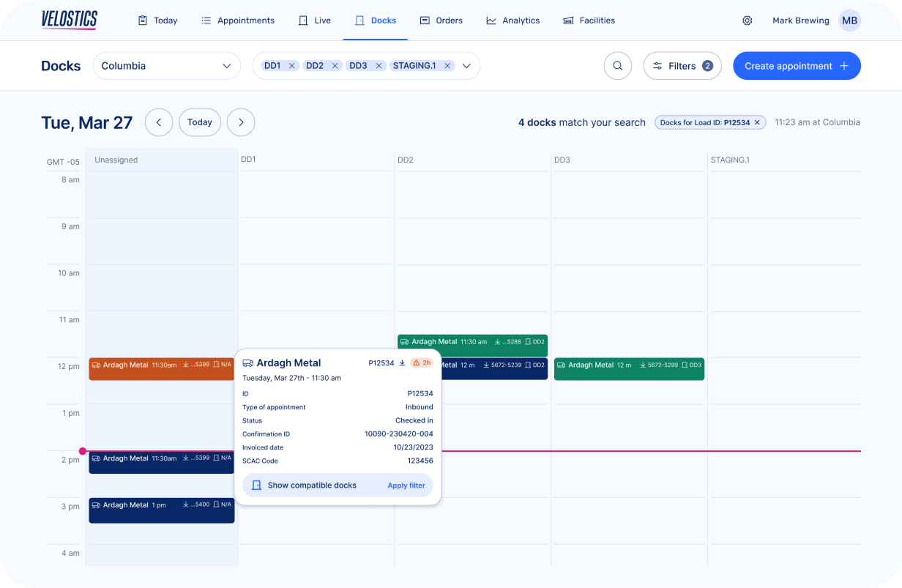Click the next-day right arrow
This screenshot has height=588, width=902.
(241, 122)
